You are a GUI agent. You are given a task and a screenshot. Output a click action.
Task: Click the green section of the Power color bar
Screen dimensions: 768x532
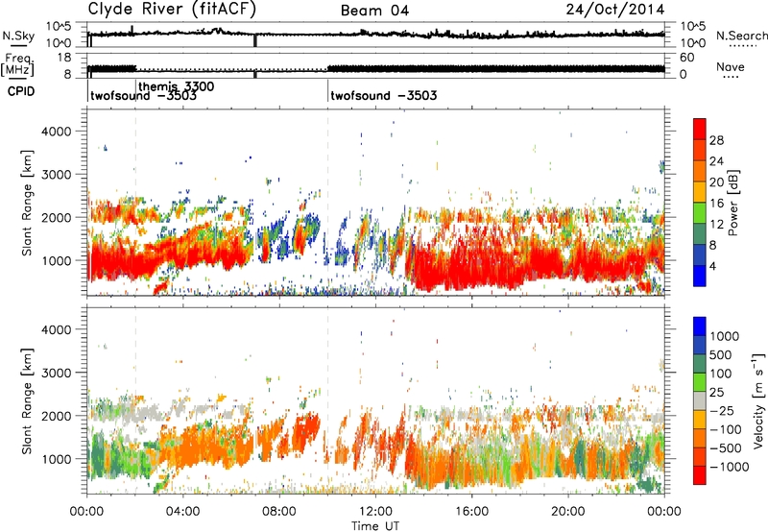[x=700, y=213]
